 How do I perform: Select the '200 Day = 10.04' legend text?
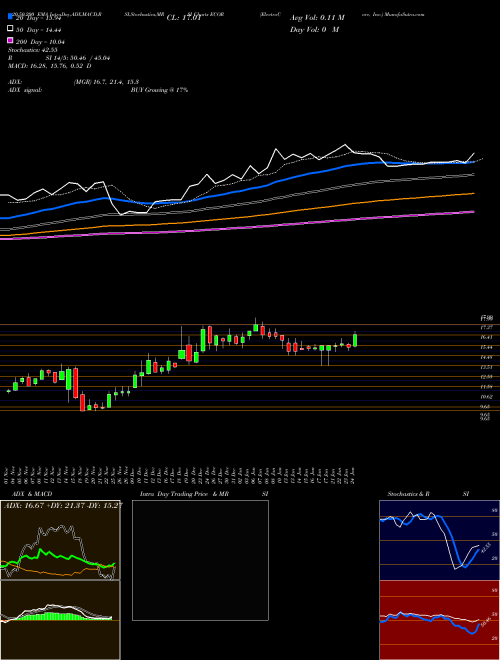(40, 42)
